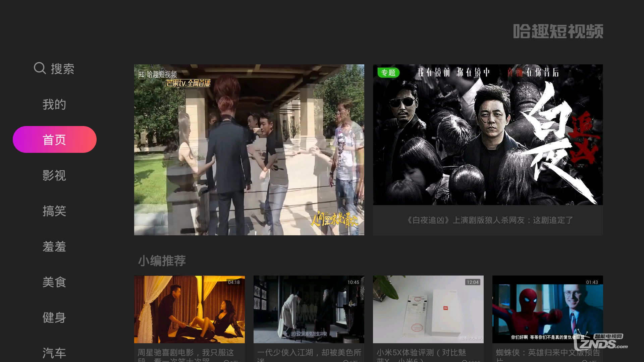The image size is (644, 362).
Task: Open the 小米5X体验评测 video thumbnail
Action: click(428, 309)
